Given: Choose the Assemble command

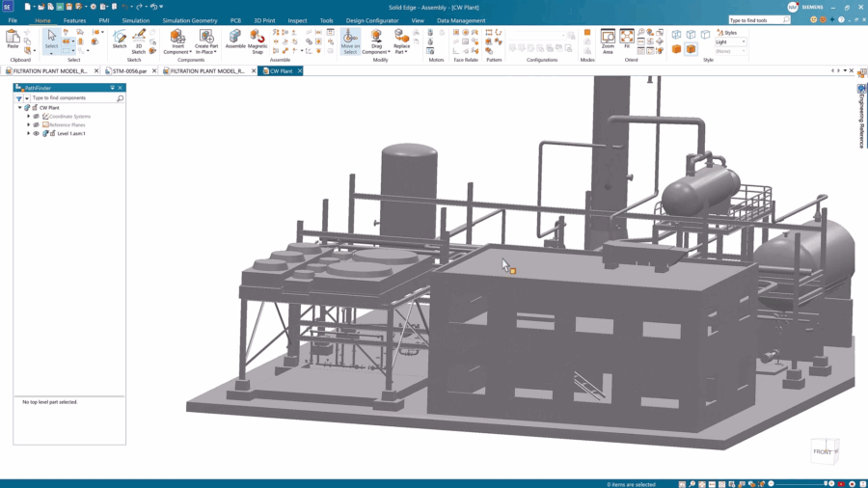Looking at the screenshot, I should 235,40.
